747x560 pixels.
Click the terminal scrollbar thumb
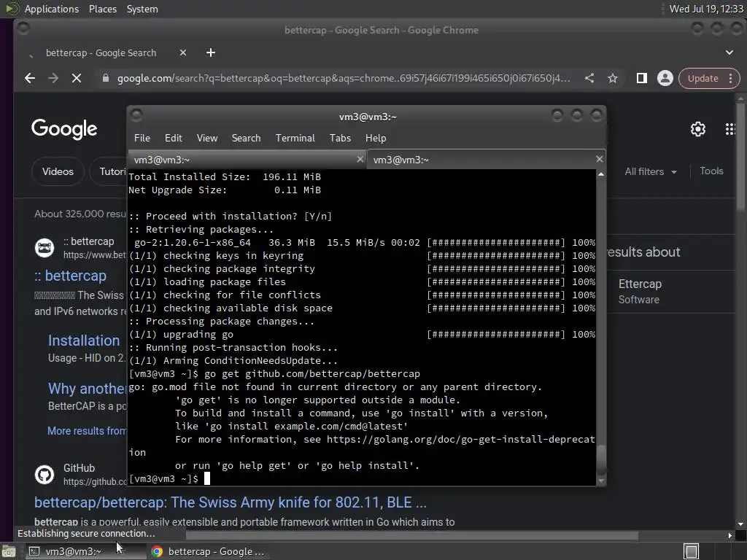[x=601, y=459]
